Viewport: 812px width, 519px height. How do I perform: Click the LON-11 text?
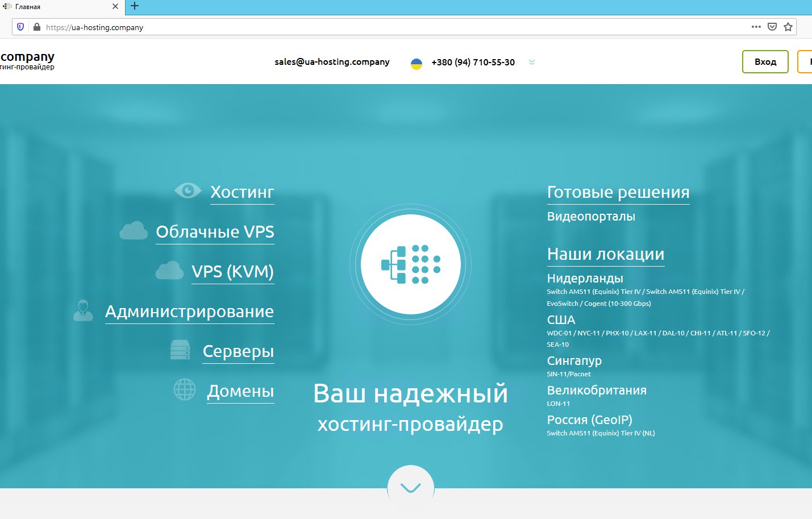pos(559,404)
